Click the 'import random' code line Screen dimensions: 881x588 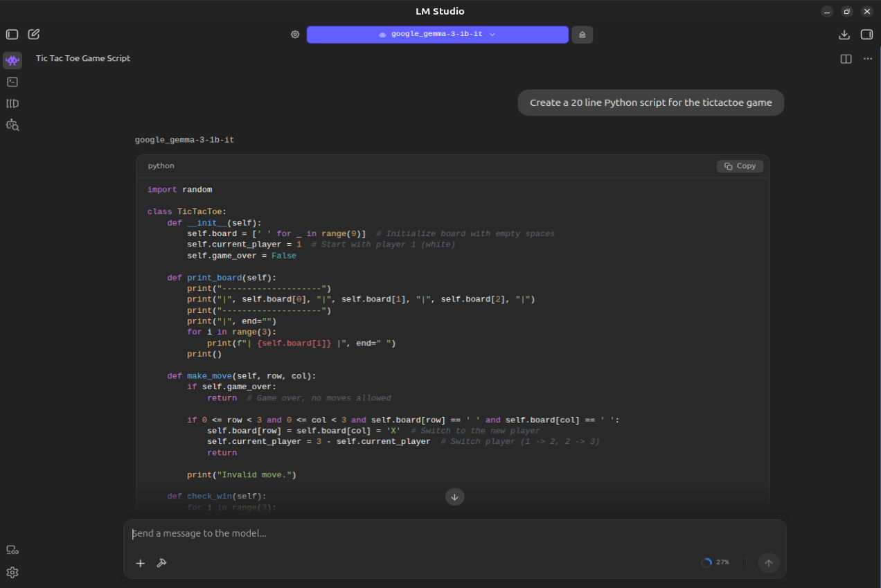[179, 189]
